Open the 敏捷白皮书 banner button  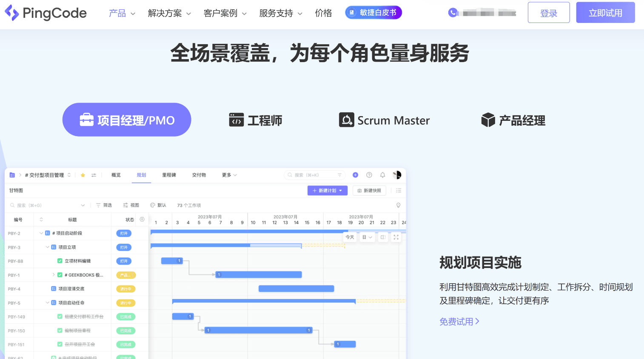[373, 13]
